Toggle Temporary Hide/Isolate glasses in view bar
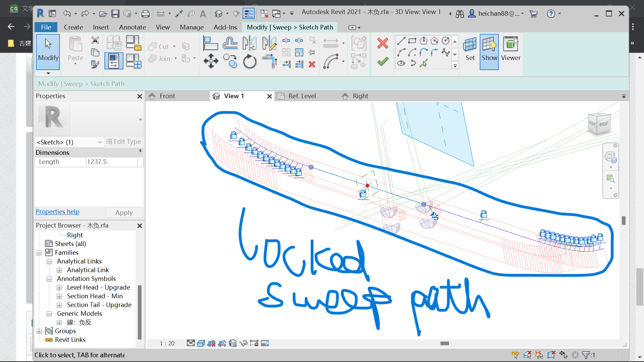The height and width of the screenshot is (362, 644). [244, 343]
